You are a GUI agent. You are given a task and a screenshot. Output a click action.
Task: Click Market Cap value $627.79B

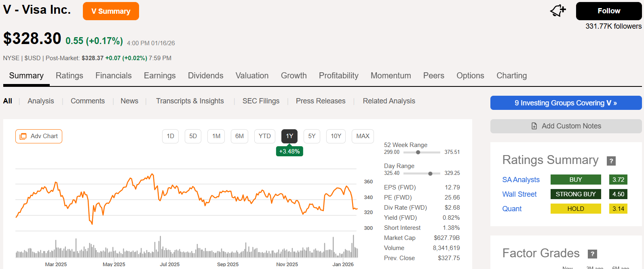447,238
